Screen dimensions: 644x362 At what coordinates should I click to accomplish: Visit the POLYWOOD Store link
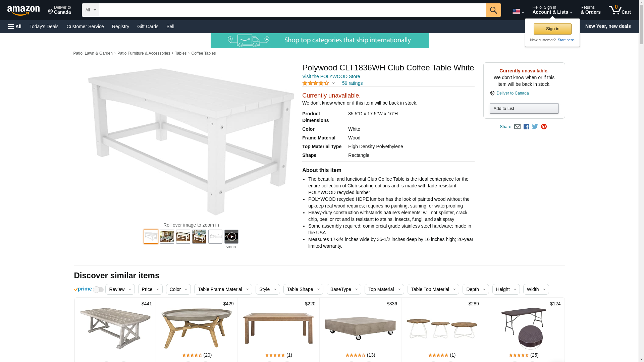coord(331,76)
